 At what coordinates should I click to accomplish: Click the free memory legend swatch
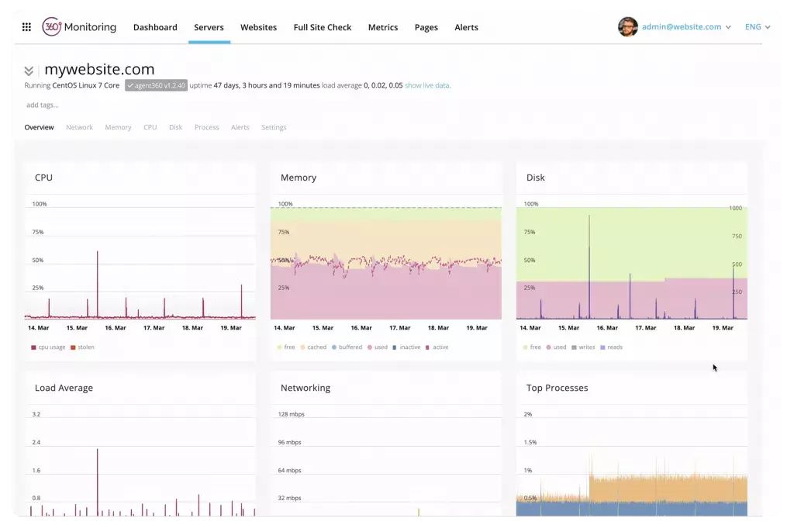click(279, 347)
